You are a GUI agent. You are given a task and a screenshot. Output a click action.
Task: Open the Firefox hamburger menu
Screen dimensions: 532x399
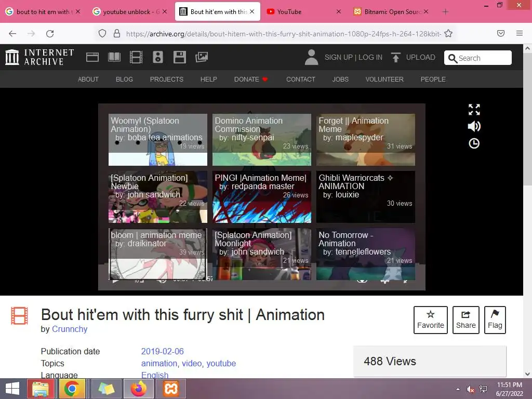point(520,33)
